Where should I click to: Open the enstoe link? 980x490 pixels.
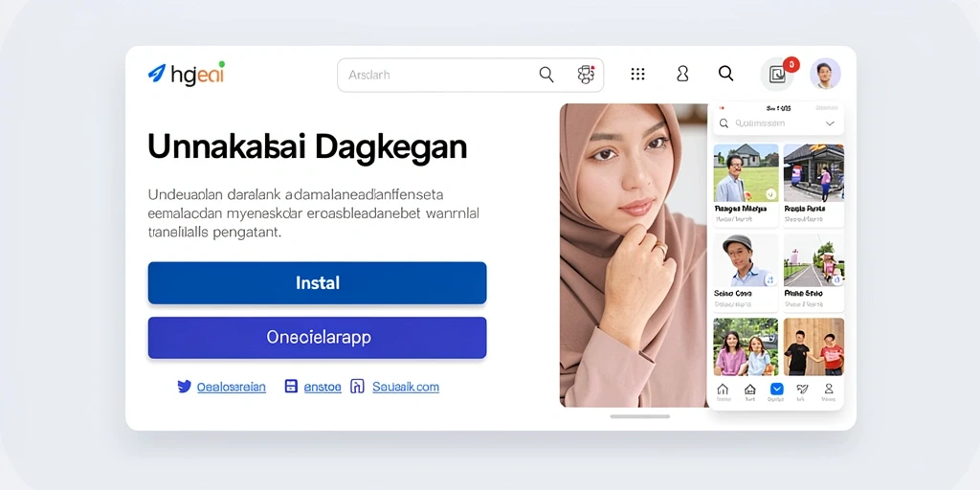[323, 387]
